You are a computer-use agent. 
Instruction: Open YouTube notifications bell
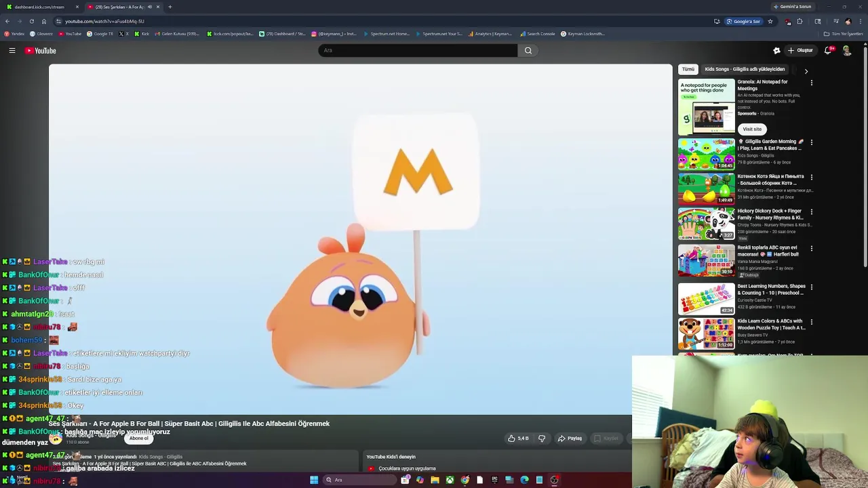pyautogui.click(x=828, y=50)
